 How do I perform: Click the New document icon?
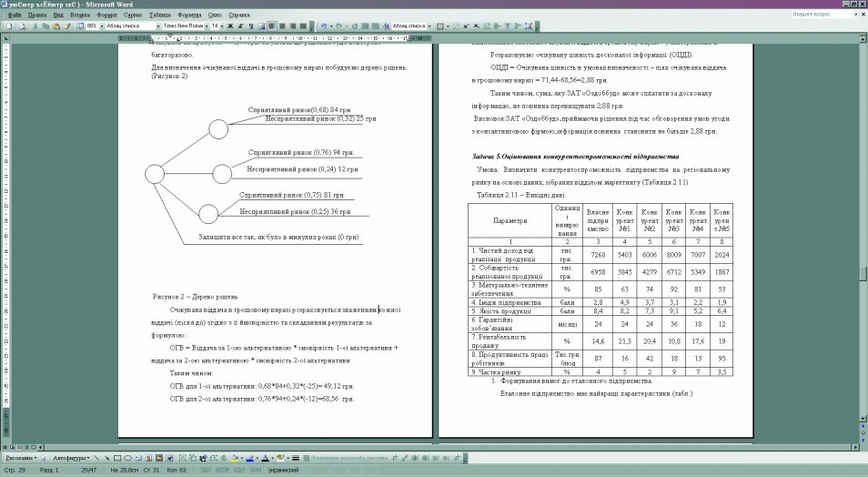[8, 26]
